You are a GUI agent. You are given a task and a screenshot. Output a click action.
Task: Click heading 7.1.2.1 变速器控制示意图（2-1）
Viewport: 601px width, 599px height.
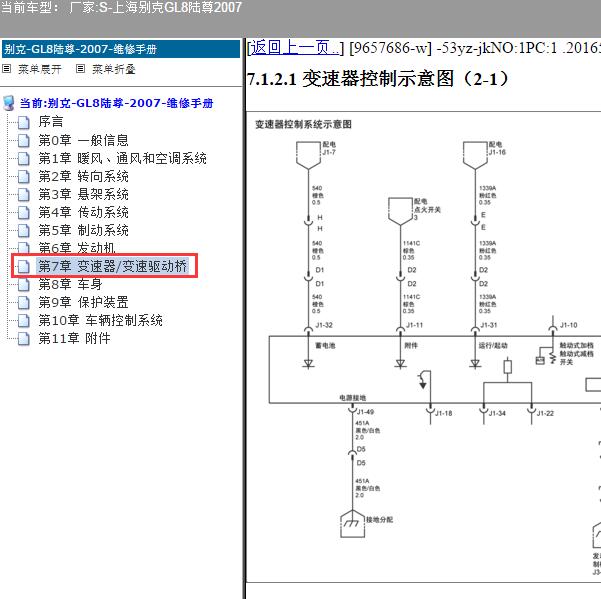coord(378,79)
